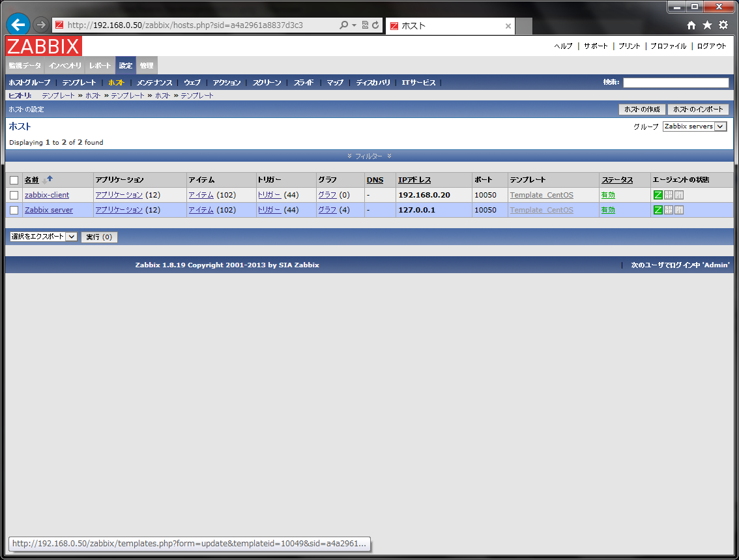The image size is (739, 560).
Task: Open トリガー link for Zabbix server
Action: [270, 210]
